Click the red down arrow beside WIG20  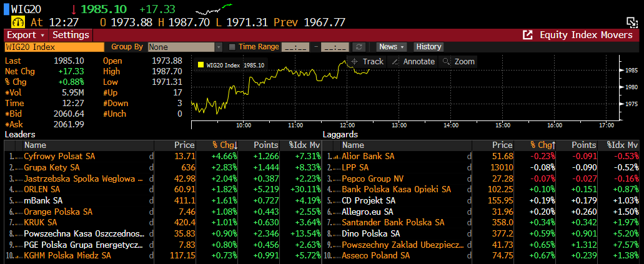pos(74,9)
